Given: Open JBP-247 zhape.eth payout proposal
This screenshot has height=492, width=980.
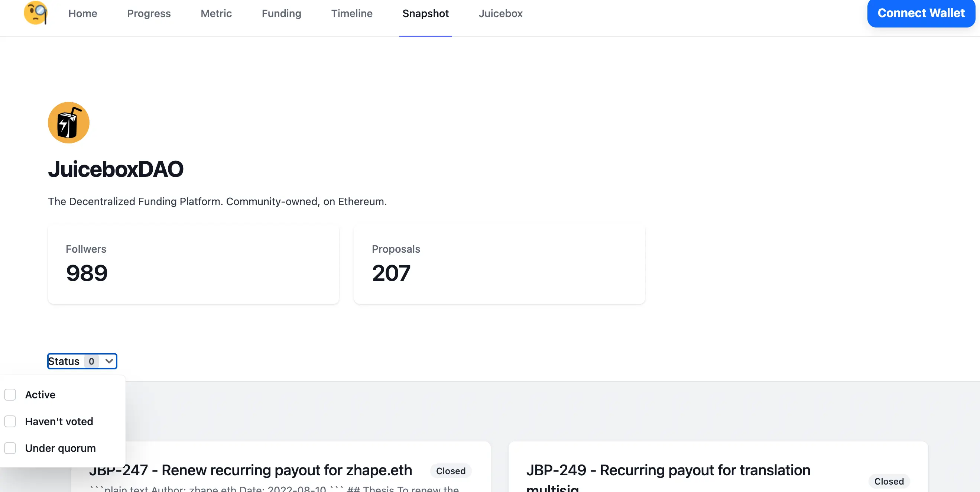Looking at the screenshot, I should (250, 470).
